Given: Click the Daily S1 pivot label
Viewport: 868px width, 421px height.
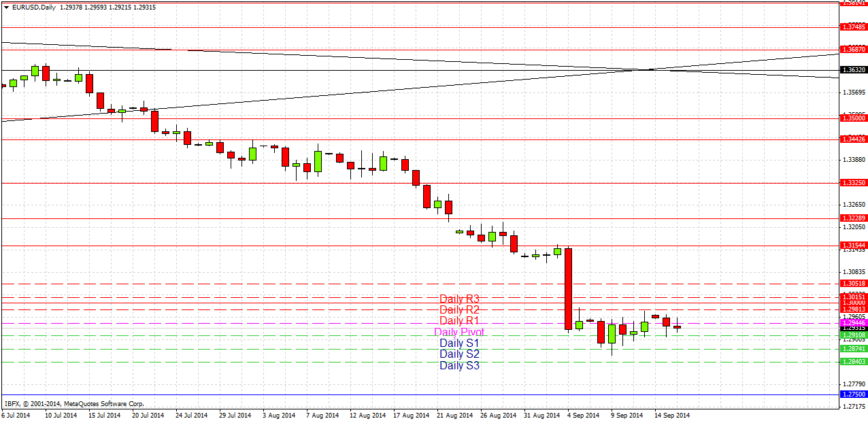Looking at the screenshot, I should coord(458,343).
